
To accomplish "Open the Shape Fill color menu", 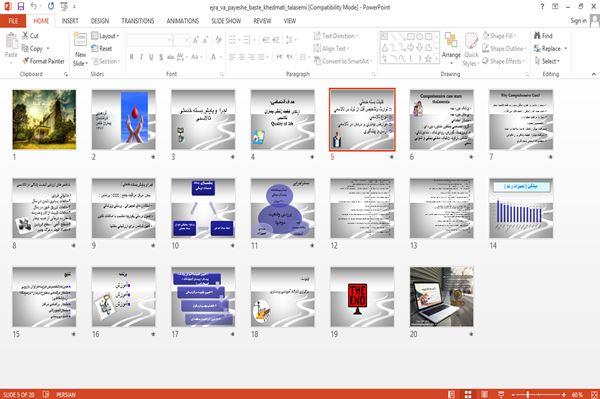I will tap(499, 36).
